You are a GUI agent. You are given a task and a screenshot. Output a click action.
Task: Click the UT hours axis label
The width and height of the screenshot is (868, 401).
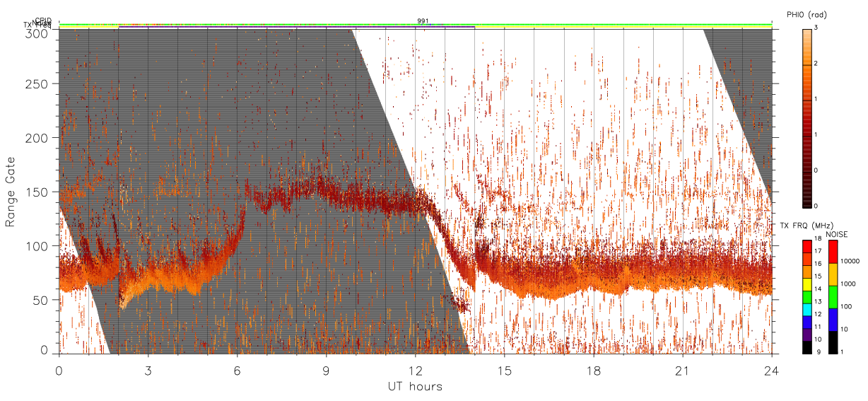(x=415, y=387)
